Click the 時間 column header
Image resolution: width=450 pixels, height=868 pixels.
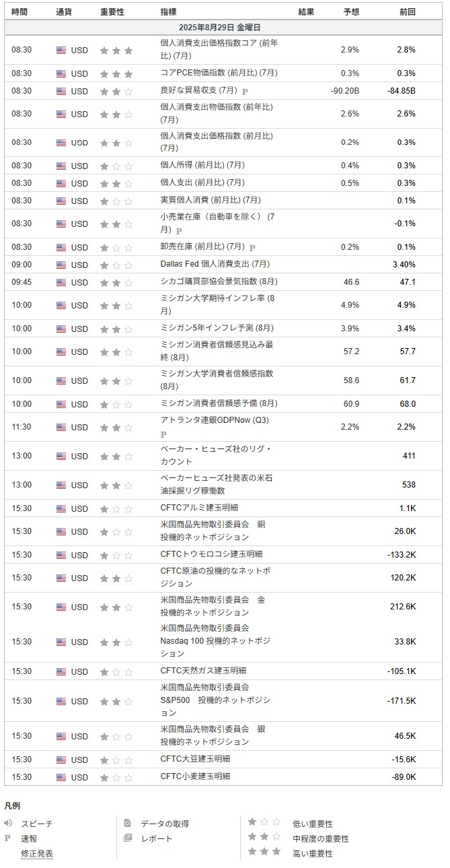coord(20,12)
